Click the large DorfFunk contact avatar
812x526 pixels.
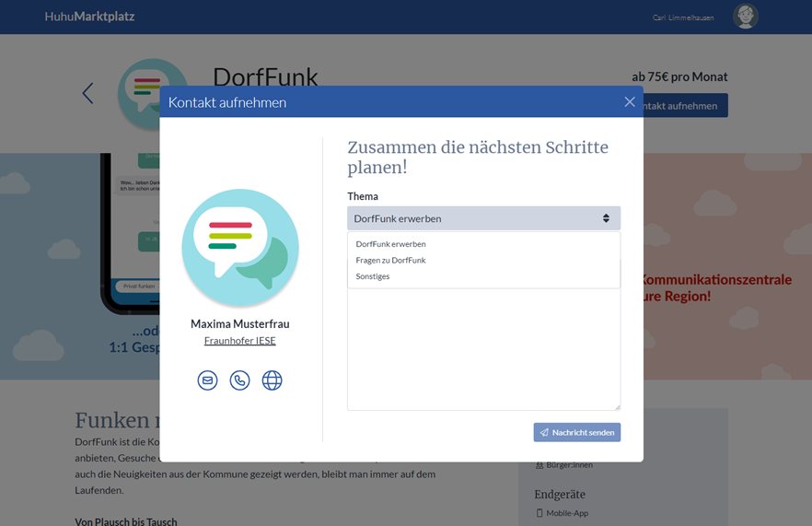tap(240, 247)
